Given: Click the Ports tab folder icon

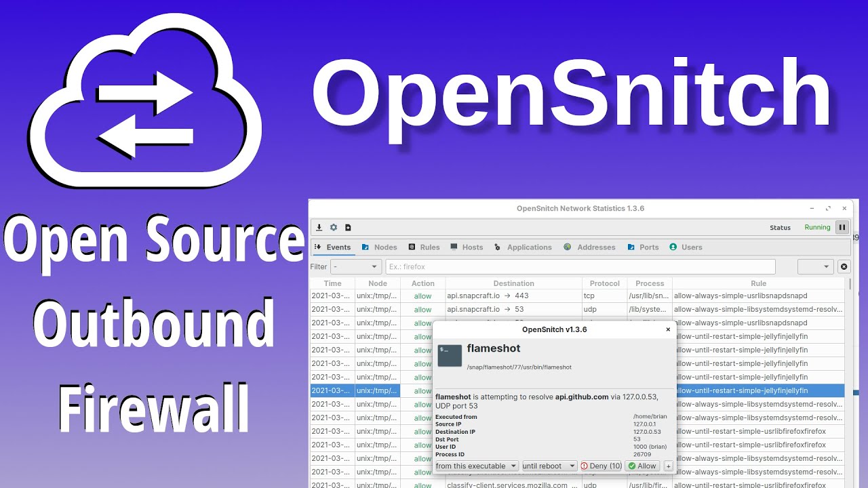Looking at the screenshot, I should [631, 247].
